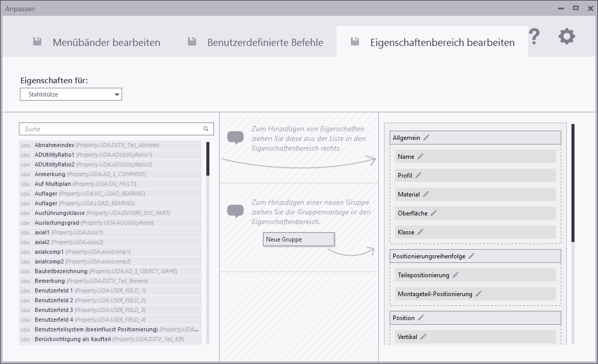The width and height of the screenshot is (598, 364).
Task: Click the right properties pane scrollbar
Action: coord(573,183)
